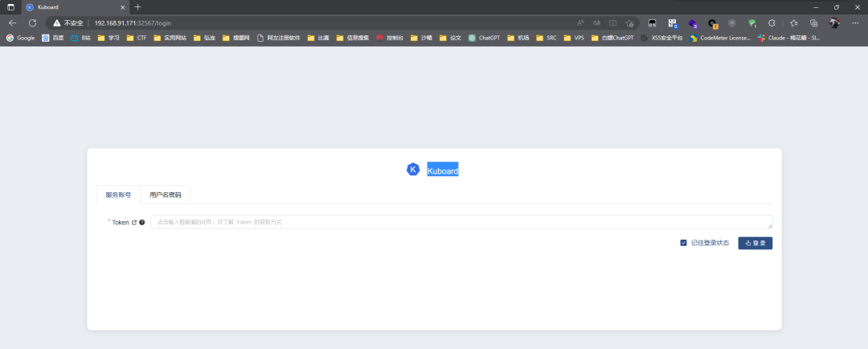Expand the SRC bookmark folder
Image resolution: width=868 pixels, height=349 pixels.
tap(547, 39)
